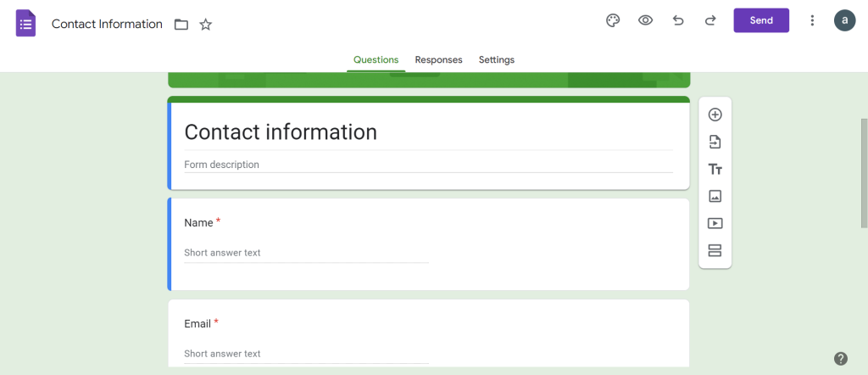Click the Import questions icon

tap(715, 142)
